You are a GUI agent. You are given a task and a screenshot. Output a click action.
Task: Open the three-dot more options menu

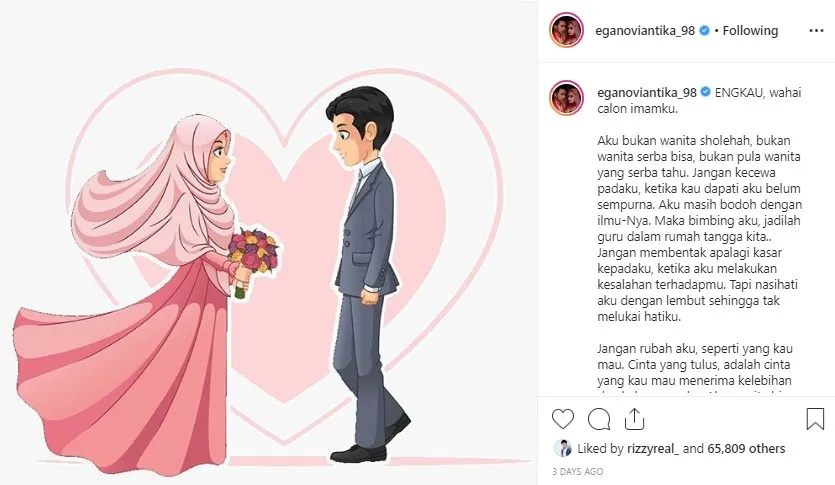[816, 31]
